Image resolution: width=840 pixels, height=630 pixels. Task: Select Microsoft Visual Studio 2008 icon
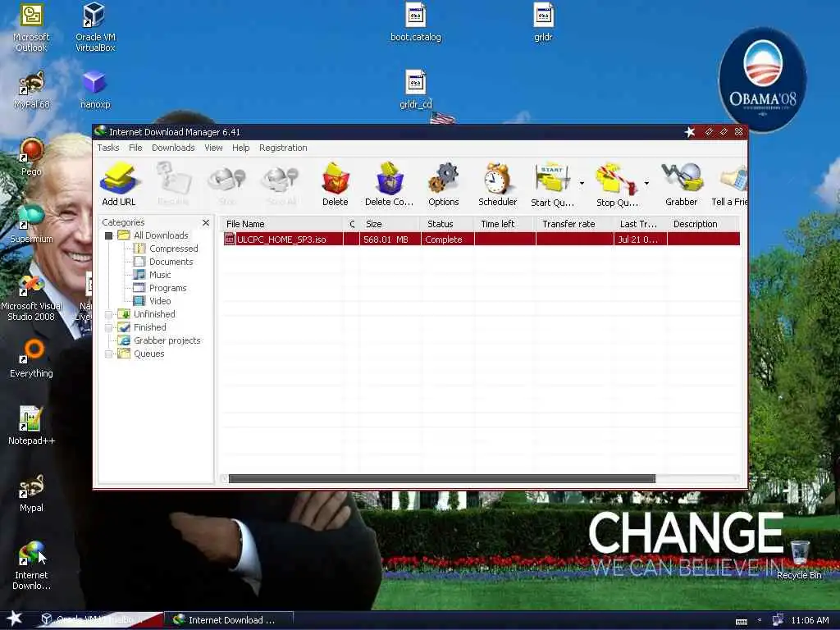pos(31,299)
